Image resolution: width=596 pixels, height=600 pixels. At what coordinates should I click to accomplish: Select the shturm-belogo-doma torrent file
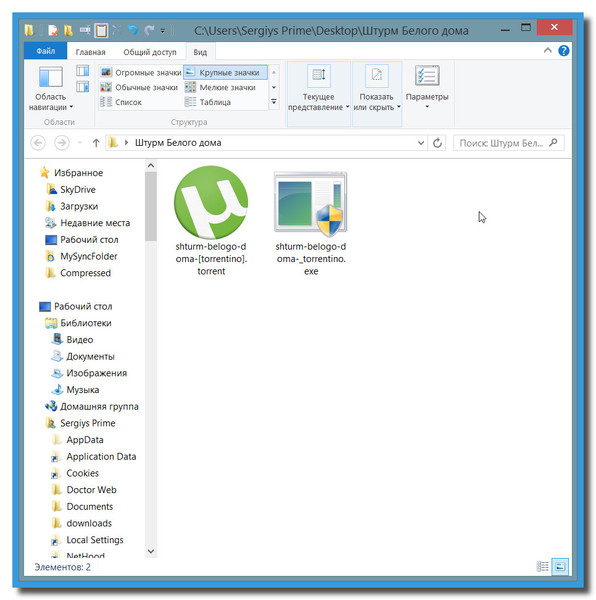(x=211, y=221)
